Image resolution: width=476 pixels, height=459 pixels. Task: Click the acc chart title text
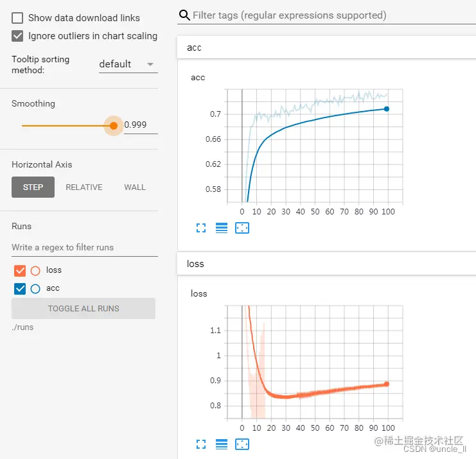pyautogui.click(x=198, y=78)
